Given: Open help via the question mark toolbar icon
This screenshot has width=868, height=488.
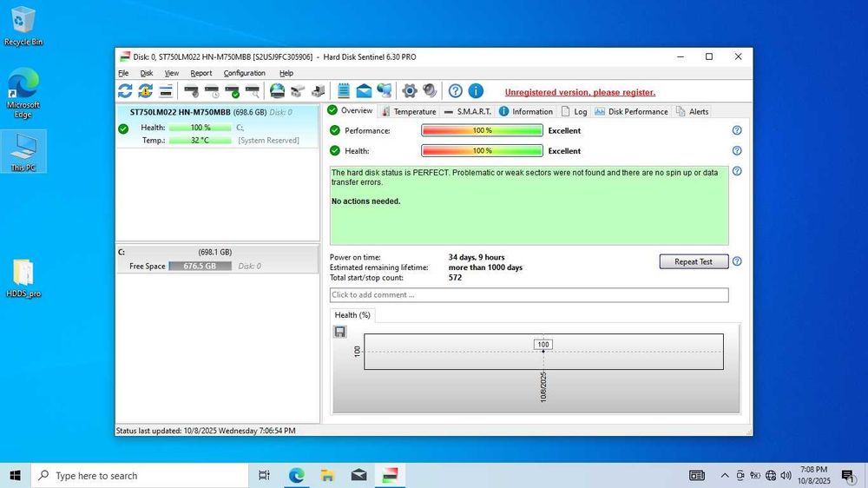Looking at the screenshot, I should click(x=456, y=91).
